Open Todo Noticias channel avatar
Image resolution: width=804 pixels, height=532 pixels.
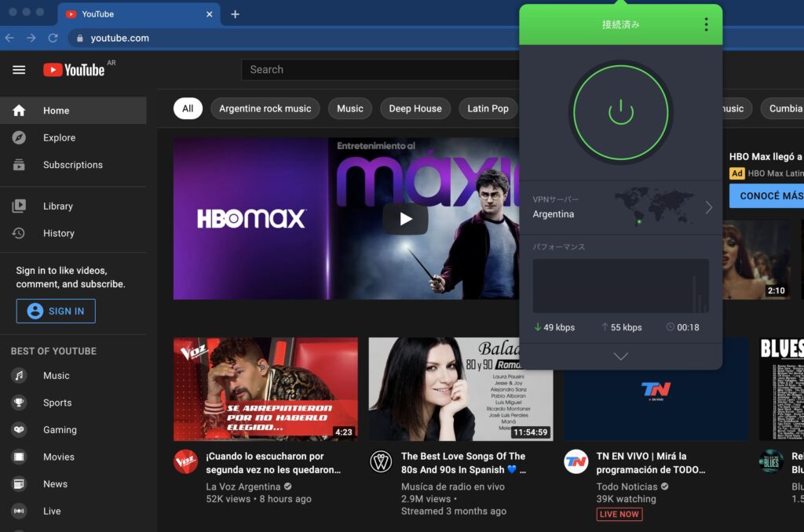pos(576,462)
